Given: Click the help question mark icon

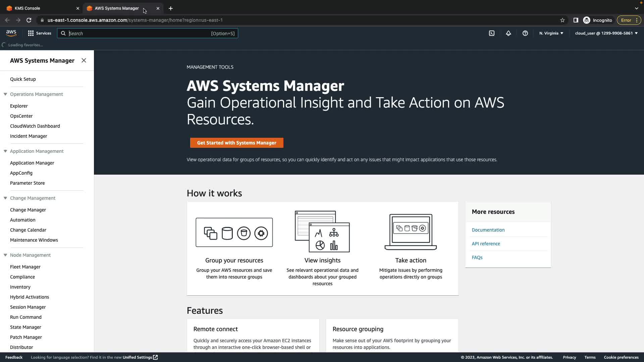Looking at the screenshot, I should click(525, 33).
